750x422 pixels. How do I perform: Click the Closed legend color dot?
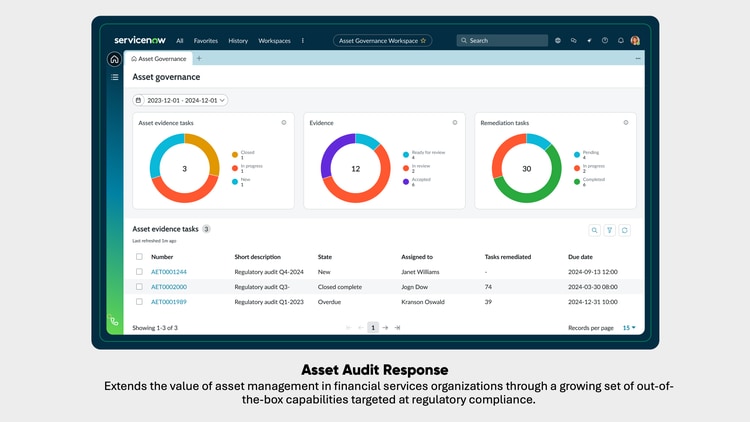click(x=235, y=155)
